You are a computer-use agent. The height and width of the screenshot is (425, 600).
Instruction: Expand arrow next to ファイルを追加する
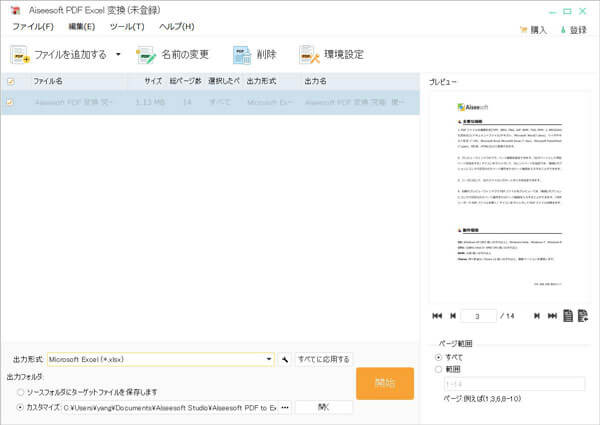(x=118, y=54)
